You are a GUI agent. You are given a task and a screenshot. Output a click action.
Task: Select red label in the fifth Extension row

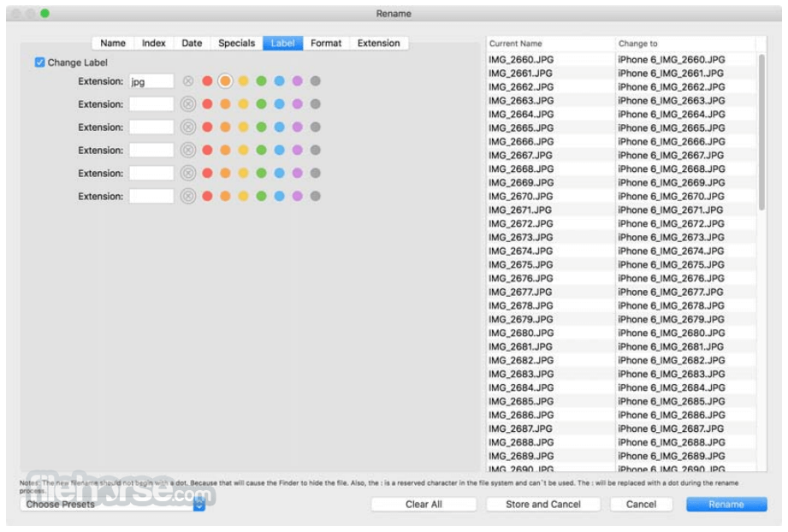click(x=207, y=174)
